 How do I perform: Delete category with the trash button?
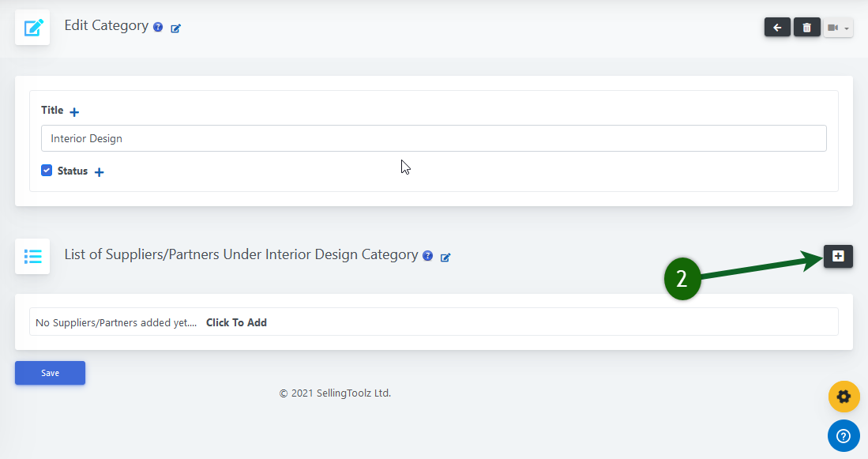click(x=806, y=28)
